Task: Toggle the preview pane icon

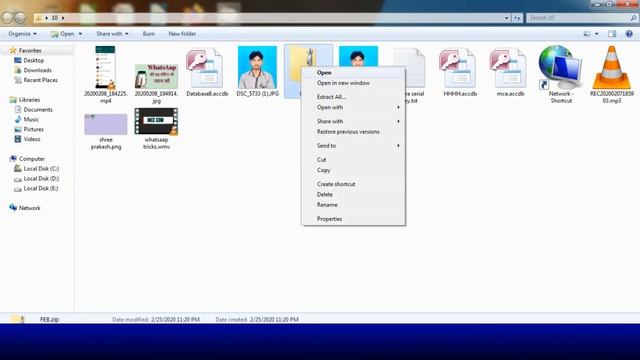Action: point(612,34)
